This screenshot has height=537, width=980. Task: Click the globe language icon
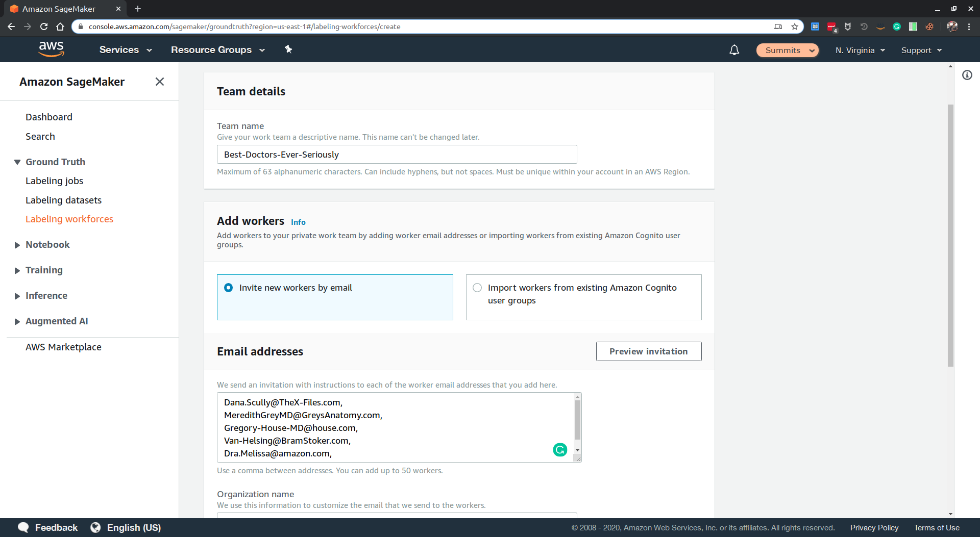(x=95, y=527)
